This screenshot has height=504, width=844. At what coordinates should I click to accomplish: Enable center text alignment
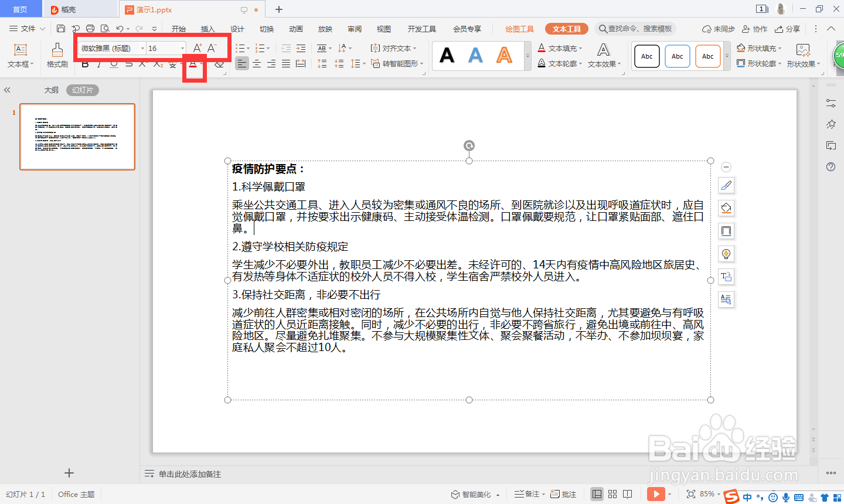256,64
